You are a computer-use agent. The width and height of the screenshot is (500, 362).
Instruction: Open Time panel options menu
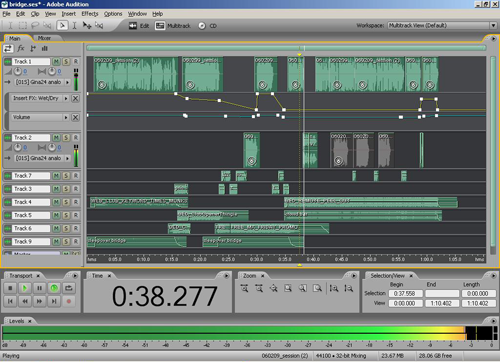pyautogui.click(x=227, y=276)
